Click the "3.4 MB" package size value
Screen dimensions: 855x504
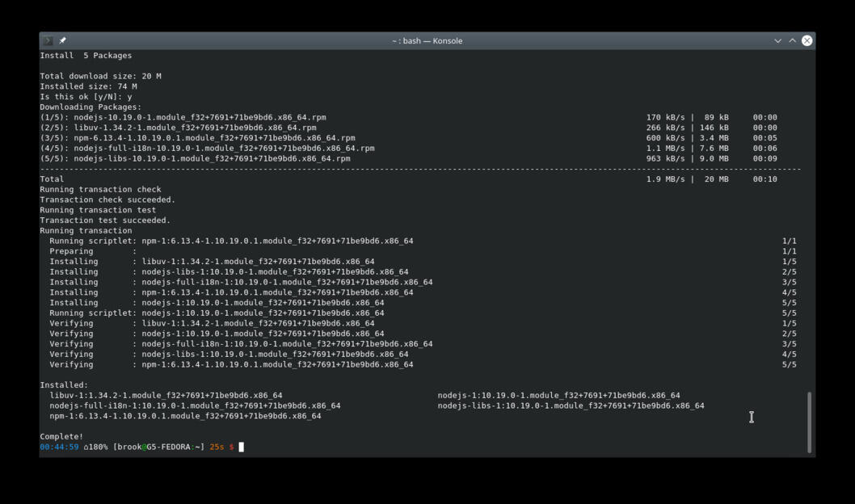point(714,138)
